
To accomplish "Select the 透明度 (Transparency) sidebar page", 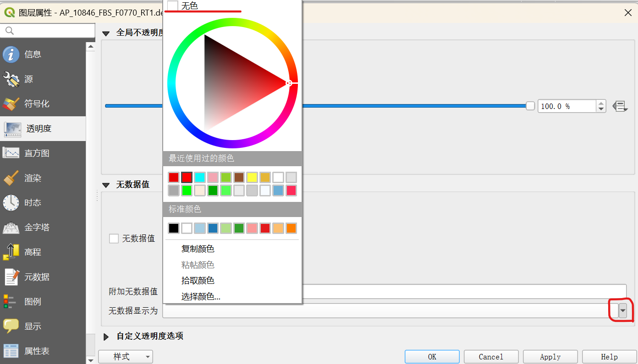I will tap(43, 129).
